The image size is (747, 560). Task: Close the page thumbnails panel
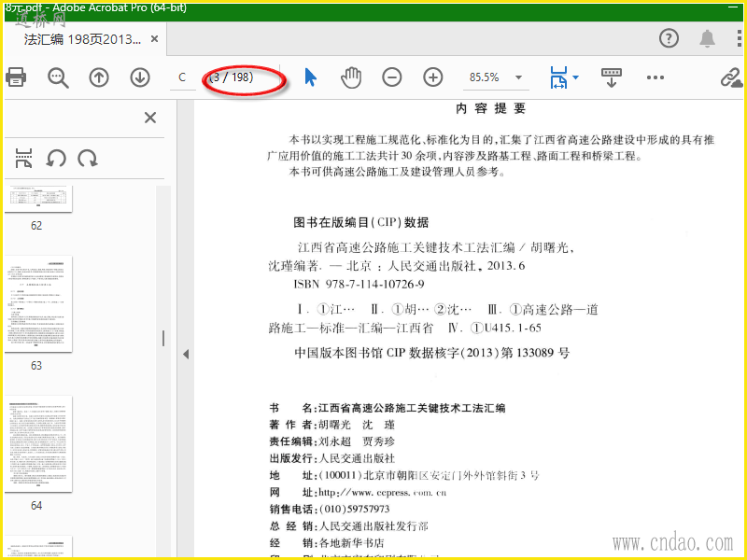(150, 118)
